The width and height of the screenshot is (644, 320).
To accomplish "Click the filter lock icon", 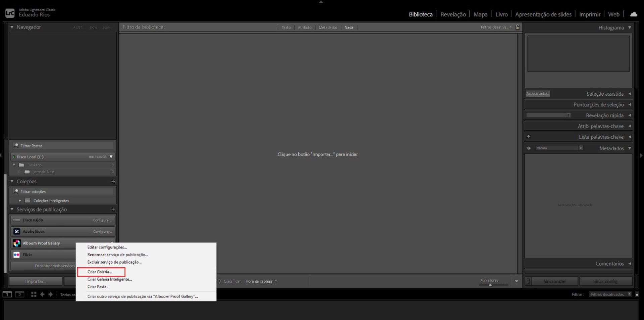I will coord(518,27).
